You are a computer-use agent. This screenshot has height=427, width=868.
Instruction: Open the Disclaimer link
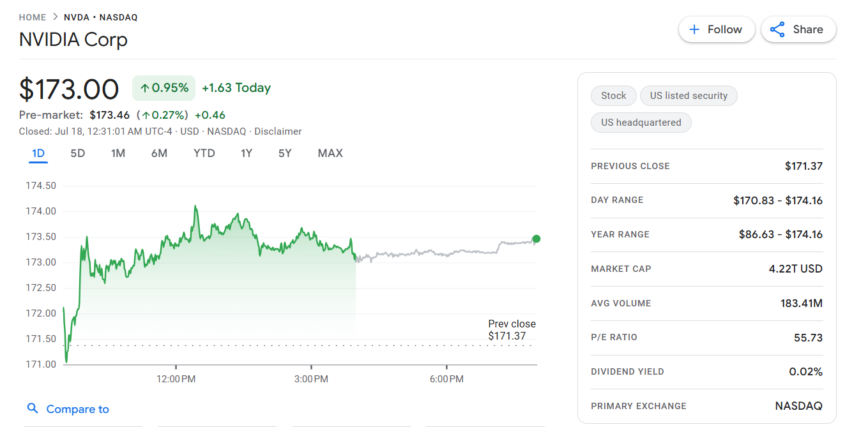[x=278, y=131]
